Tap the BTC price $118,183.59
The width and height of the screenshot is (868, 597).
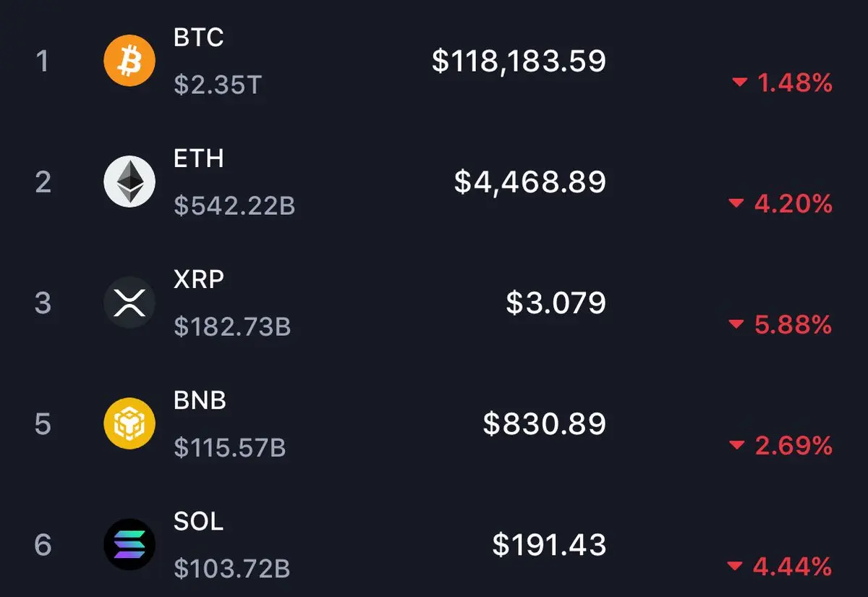click(519, 61)
